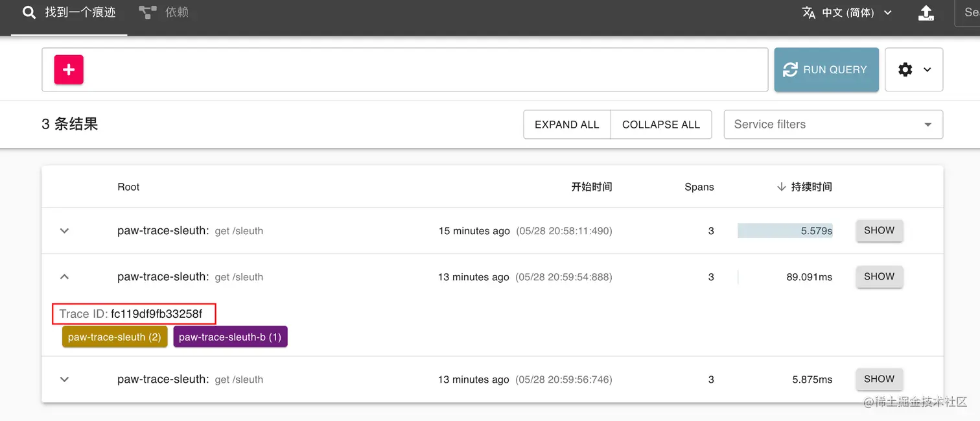
Task: Click the dependencies graph icon
Action: (x=148, y=12)
